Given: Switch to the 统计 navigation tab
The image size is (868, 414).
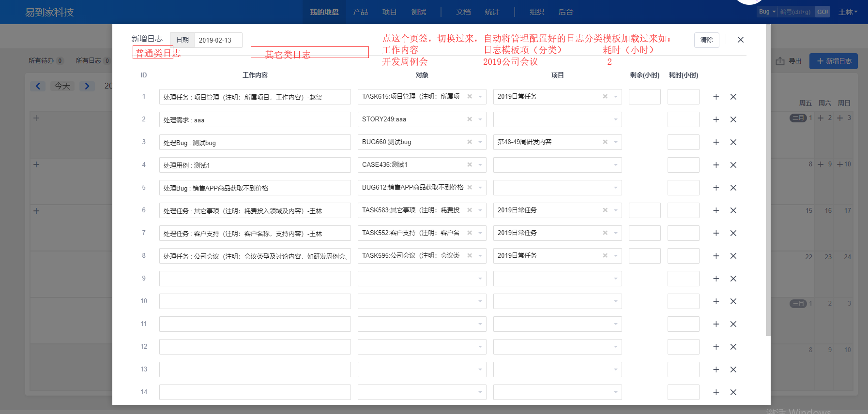Looking at the screenshot, I should tap(492, 12).
